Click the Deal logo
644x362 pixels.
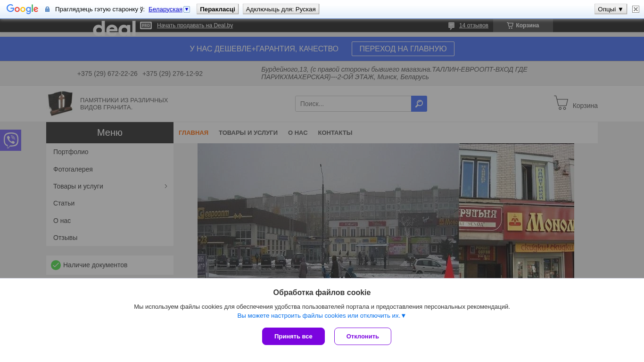pos(114,28)
